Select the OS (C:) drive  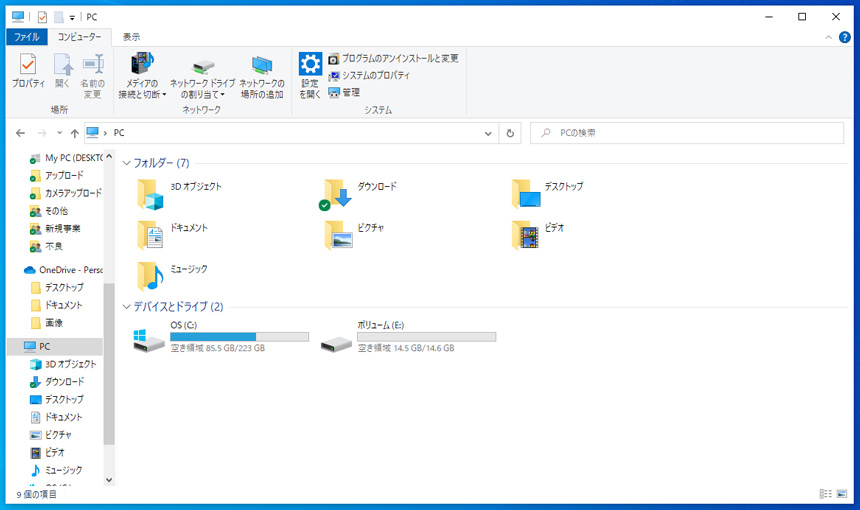(220, 337)
